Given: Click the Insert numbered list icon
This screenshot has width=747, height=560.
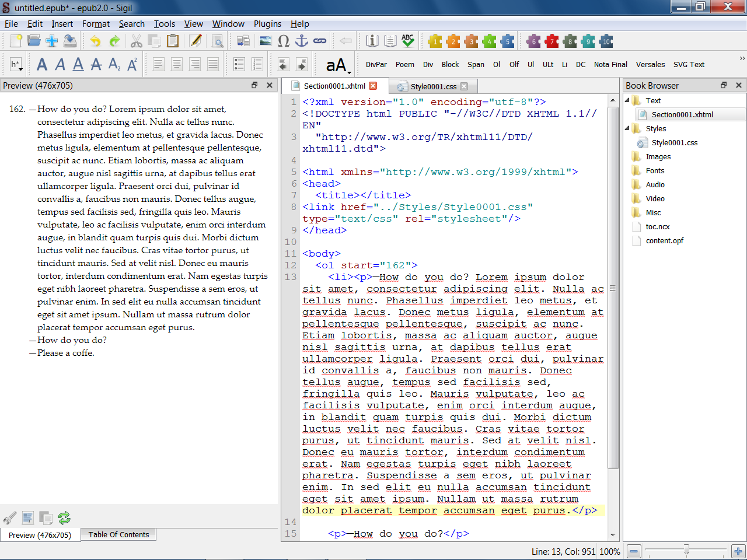Looking at the screenshot, I should click(x=257, y=64).
